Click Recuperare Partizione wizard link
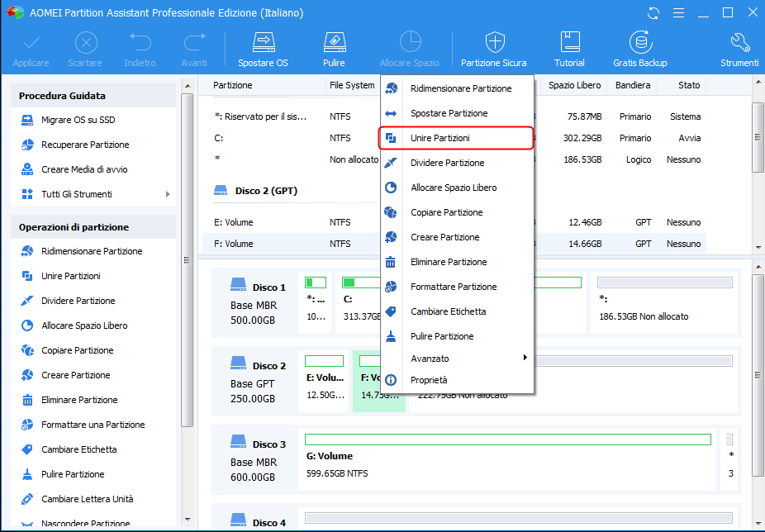This screenshot has width=765, height=532. tap(85, 145)
